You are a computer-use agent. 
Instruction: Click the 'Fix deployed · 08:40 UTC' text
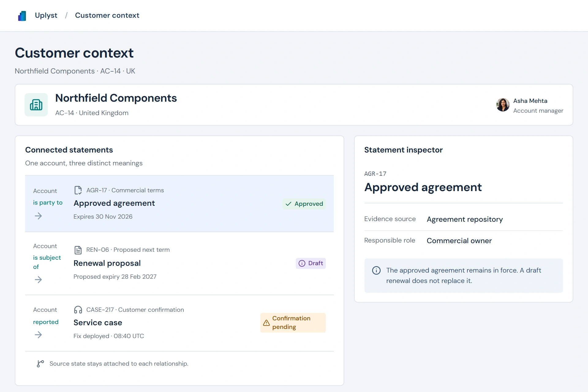(109, 336)
